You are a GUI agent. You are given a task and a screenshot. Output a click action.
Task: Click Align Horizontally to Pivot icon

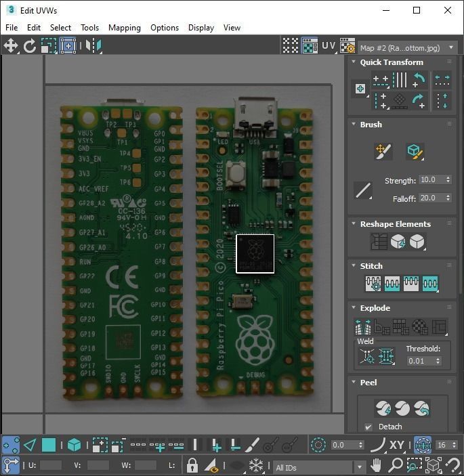coord(381,81)
